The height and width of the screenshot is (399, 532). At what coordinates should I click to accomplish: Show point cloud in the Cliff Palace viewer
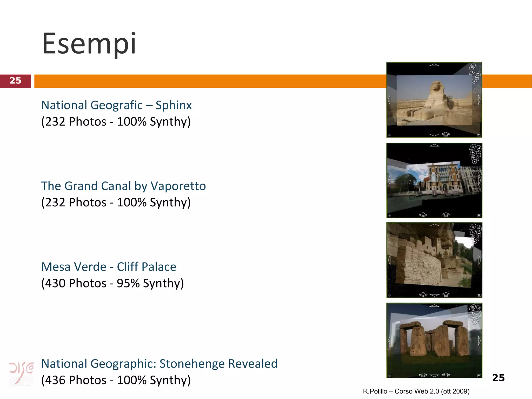(x=479, y=228)
